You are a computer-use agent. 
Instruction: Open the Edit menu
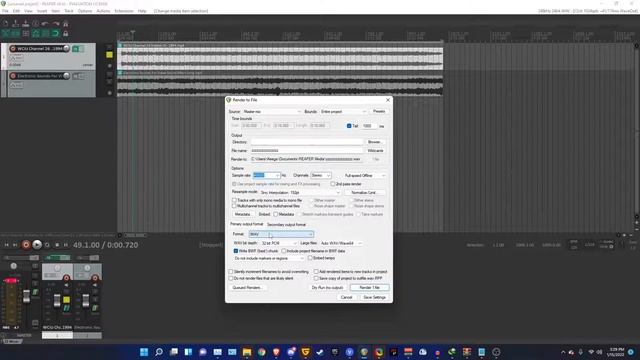[x=16, y=11]
